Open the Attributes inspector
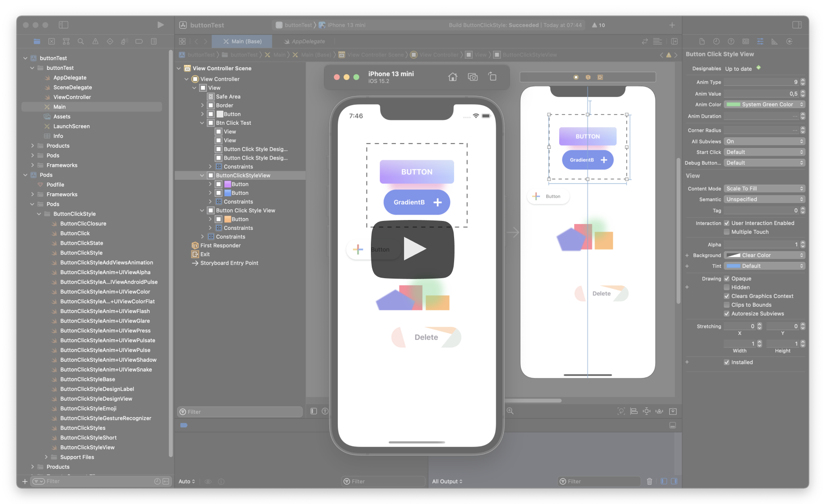Image resolution: width=825 pixels, height=504 pixels. point(760,41)
